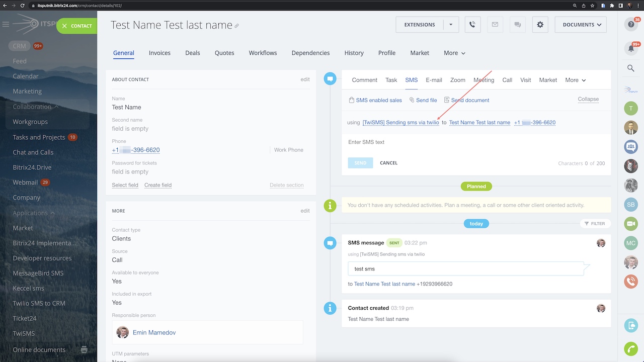Click CANCEL in the SMS form
The height and width of the screenshot is (362, 644).
388,163
